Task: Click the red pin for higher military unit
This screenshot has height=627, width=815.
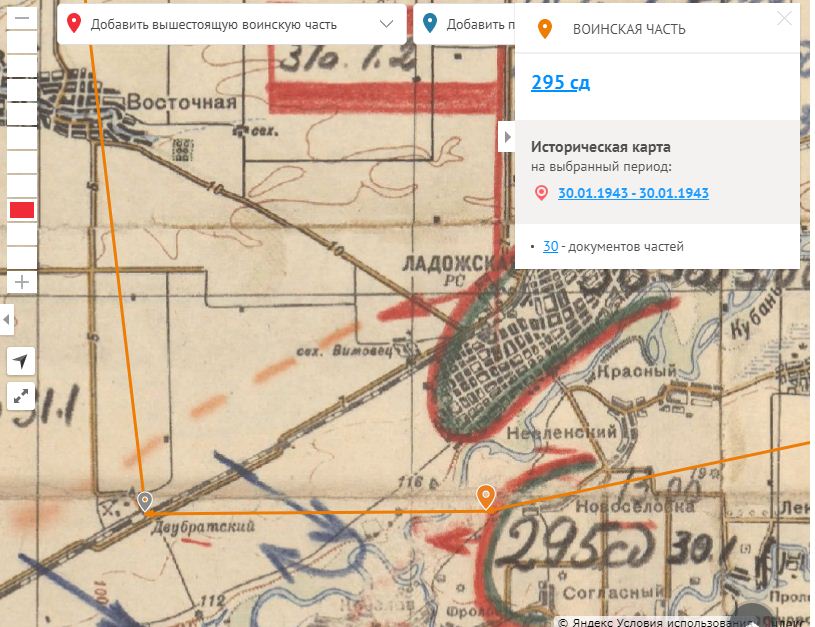Action: [x=74, y=23]
